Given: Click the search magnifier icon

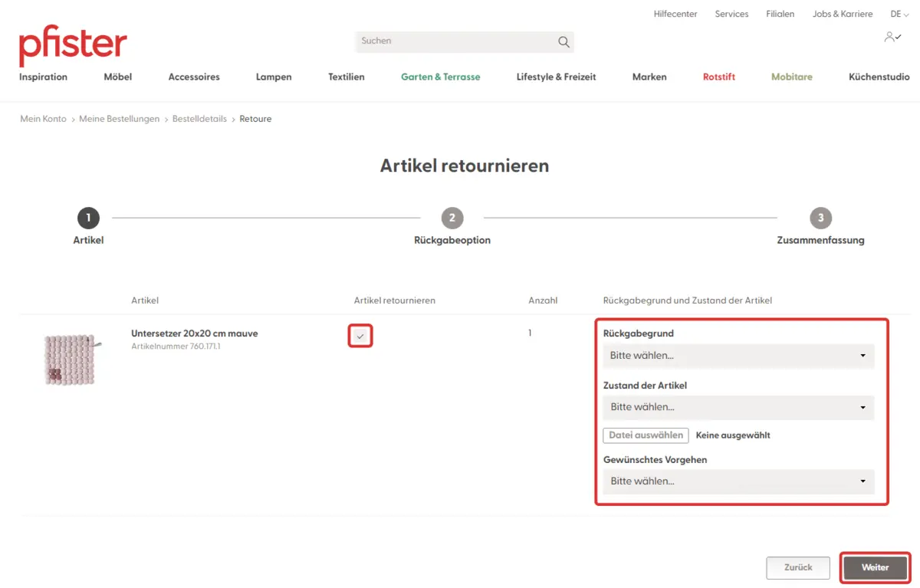Looking at the screenshot, I should pos(563,41).
